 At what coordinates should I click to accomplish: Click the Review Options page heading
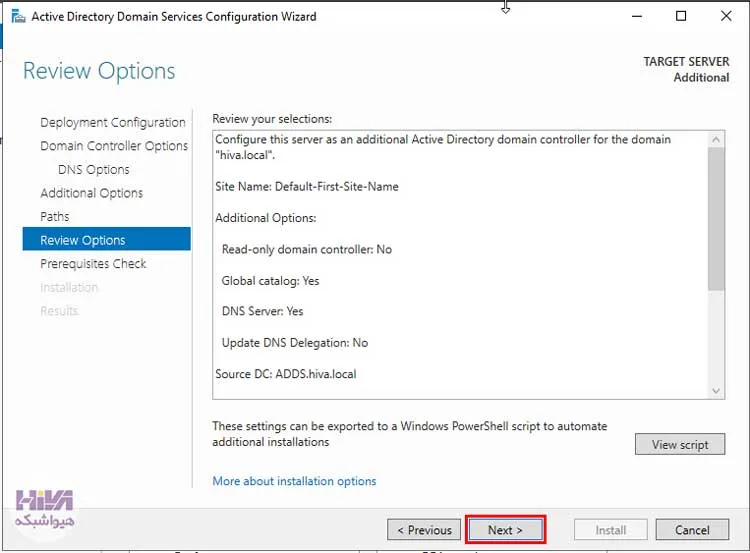pos(99,71)
